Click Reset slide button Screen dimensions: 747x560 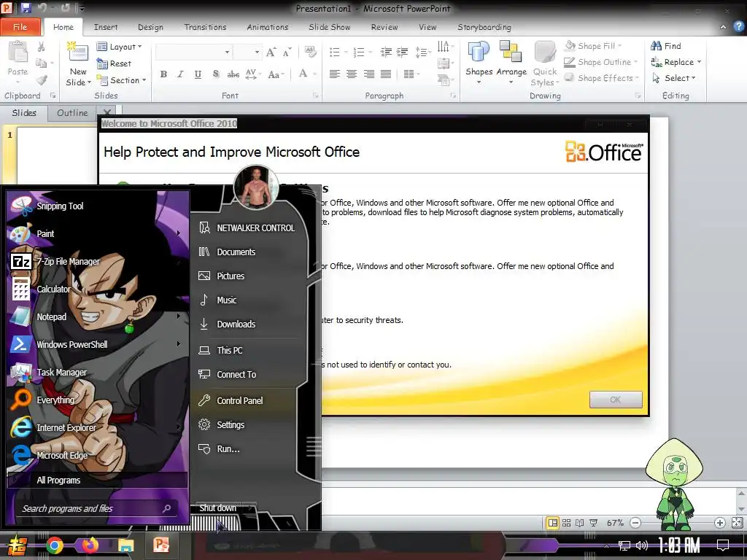115,63
